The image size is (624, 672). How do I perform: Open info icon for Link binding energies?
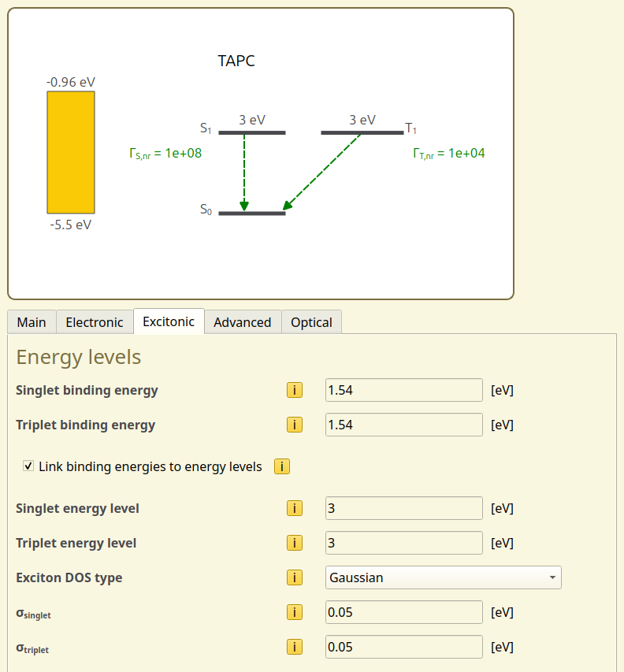click(x=282, y=467)
